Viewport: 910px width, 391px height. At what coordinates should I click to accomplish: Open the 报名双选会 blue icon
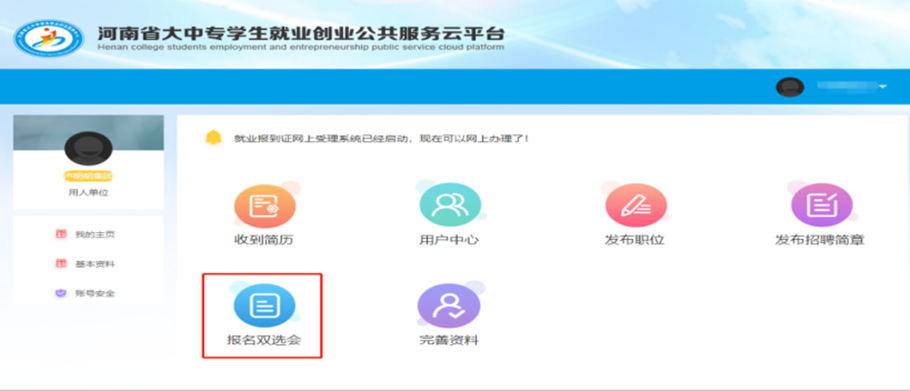pos(265,306)
